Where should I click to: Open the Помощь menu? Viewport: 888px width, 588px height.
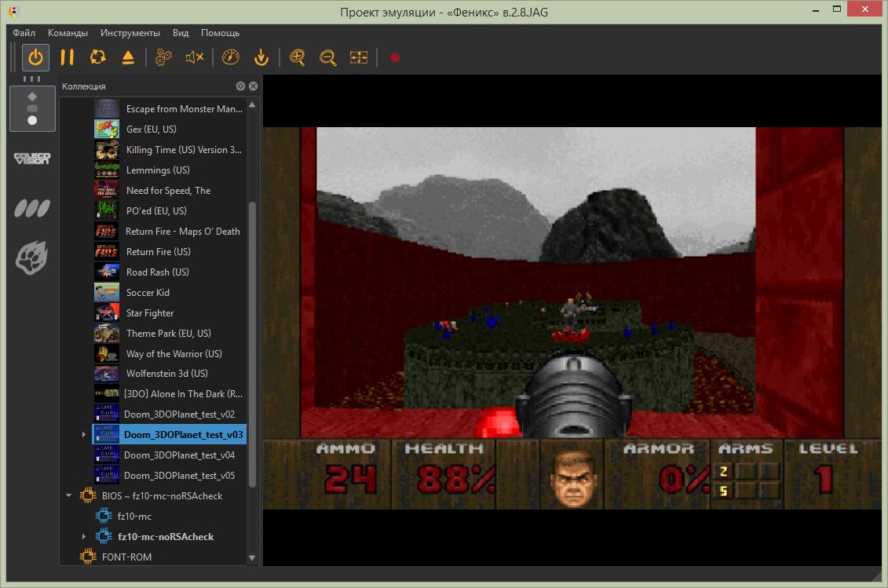tap(221, 33)
